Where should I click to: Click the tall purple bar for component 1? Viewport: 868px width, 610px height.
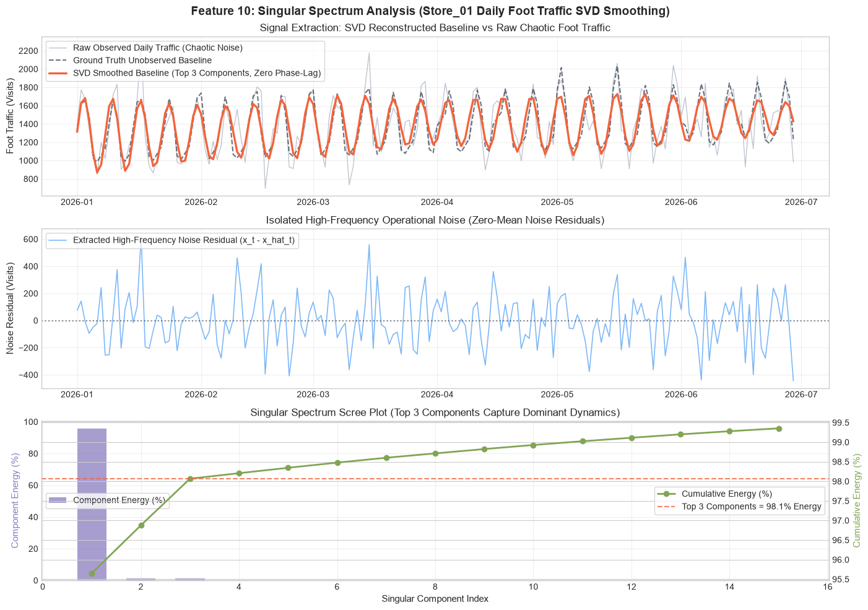coord(92,504)
